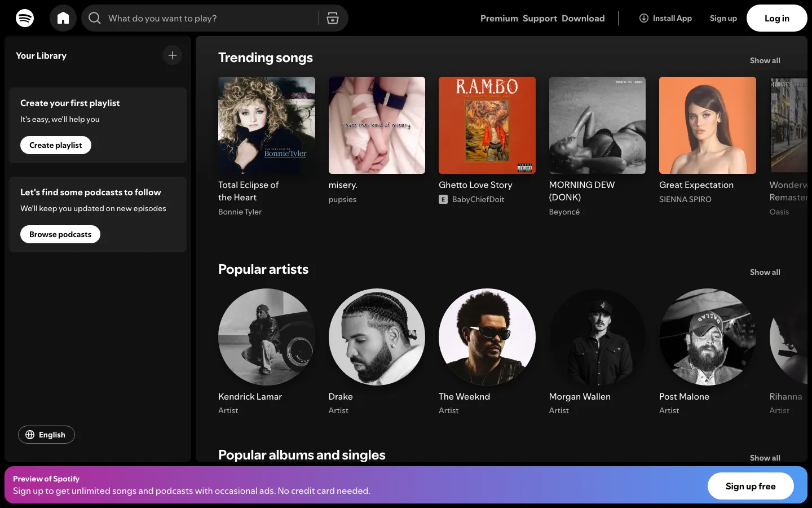Click Your Library label
Screen dimensions: 812x508
41,55
